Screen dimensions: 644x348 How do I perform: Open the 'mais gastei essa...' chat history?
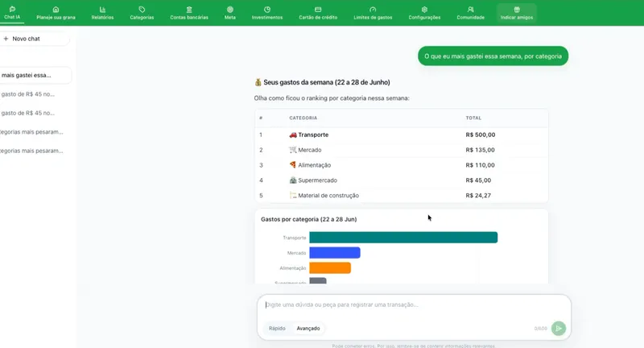(x=35, y=75)
